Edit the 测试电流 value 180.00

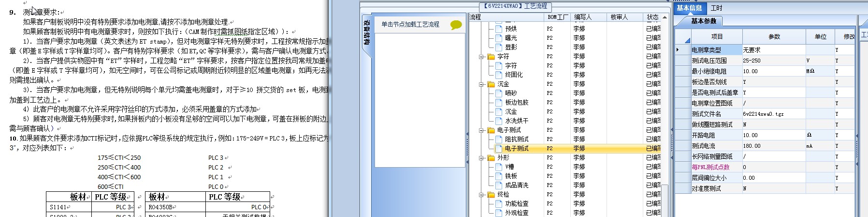774,146
